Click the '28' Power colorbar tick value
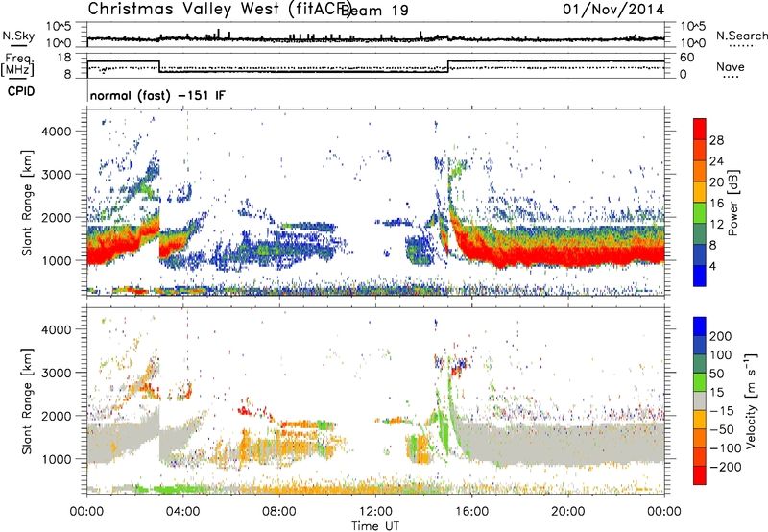This screenshot has width=768, height=532. [x=716, y=140]
